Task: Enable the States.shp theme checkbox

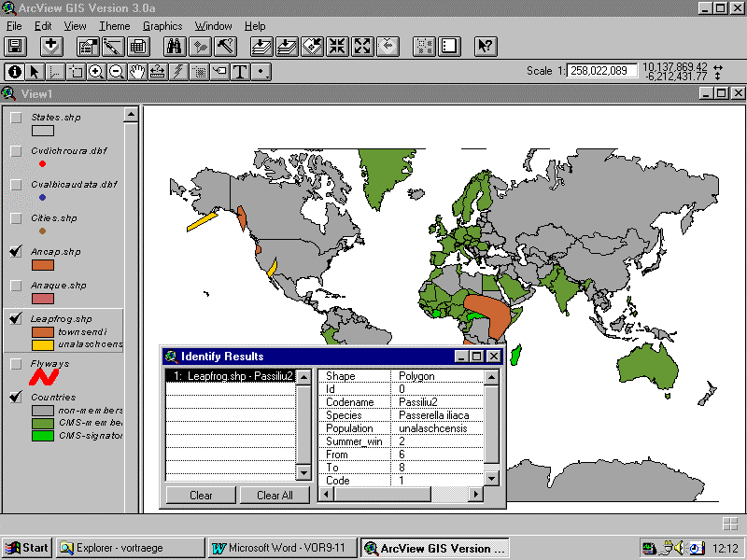Action: tap(16, 118)
